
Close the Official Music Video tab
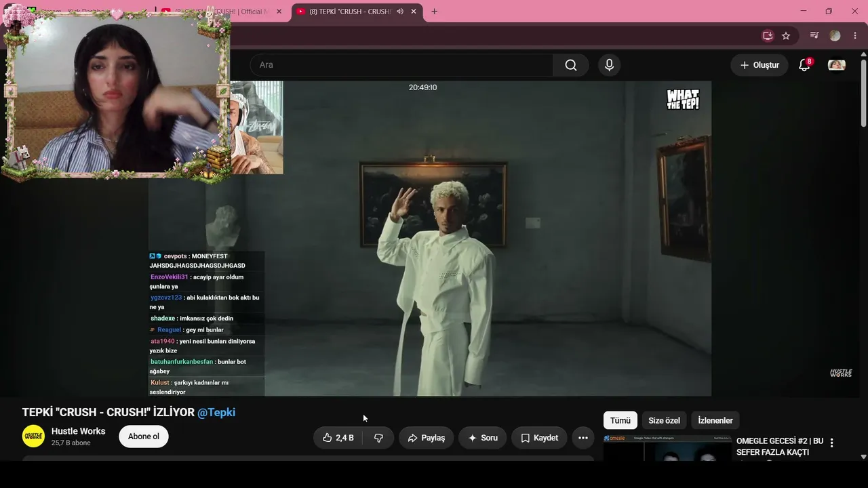[x=279, y=12]
